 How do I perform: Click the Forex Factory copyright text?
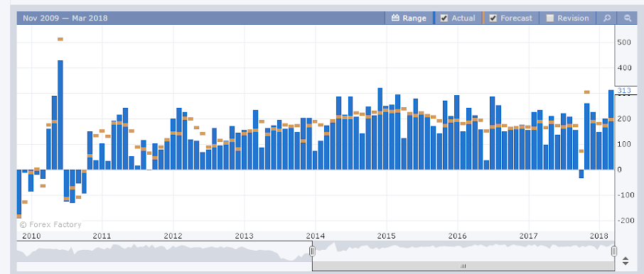pyautogui.click(x=50, y=225)
